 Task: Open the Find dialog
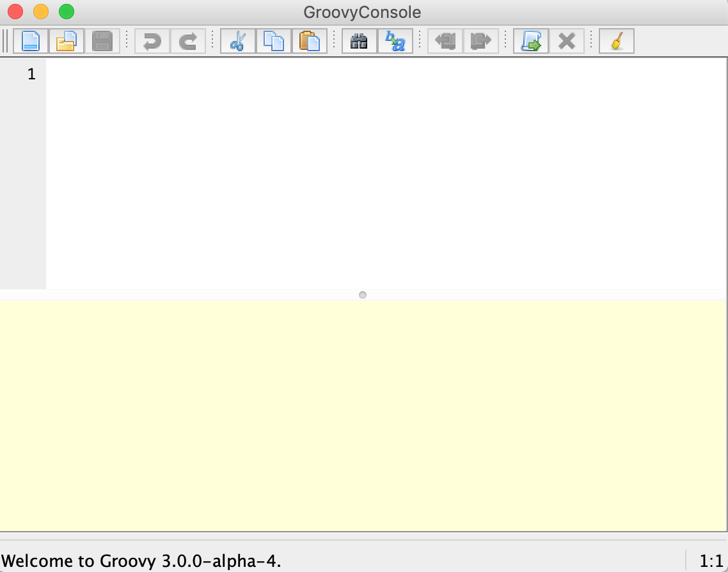click(358, 41)
